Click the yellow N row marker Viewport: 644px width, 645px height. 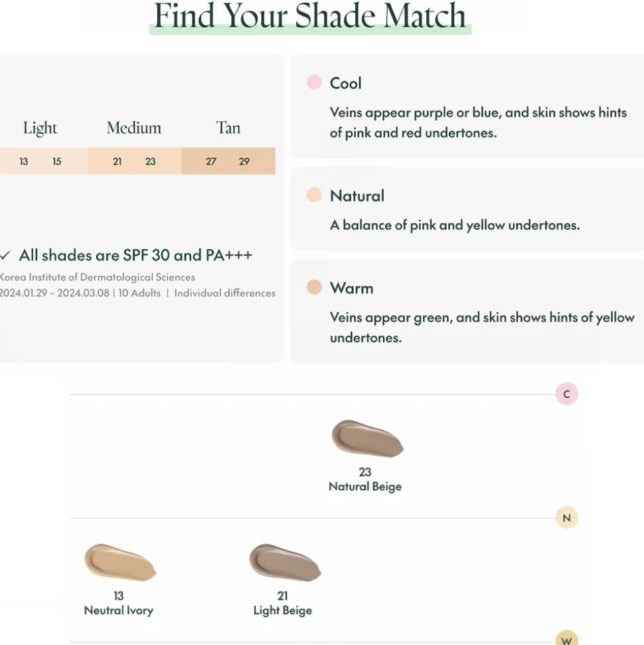pyautogui.click(x=566, y=518)
